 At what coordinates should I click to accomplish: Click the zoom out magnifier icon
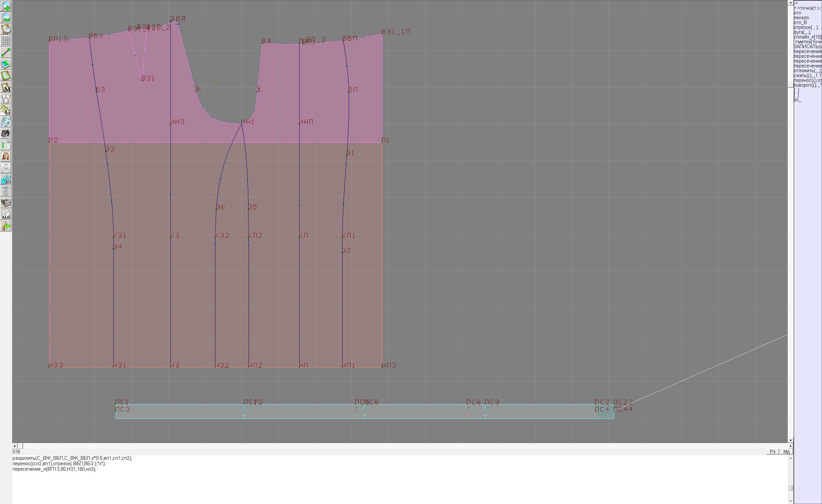pyautogui.click(x=6, y=18)
